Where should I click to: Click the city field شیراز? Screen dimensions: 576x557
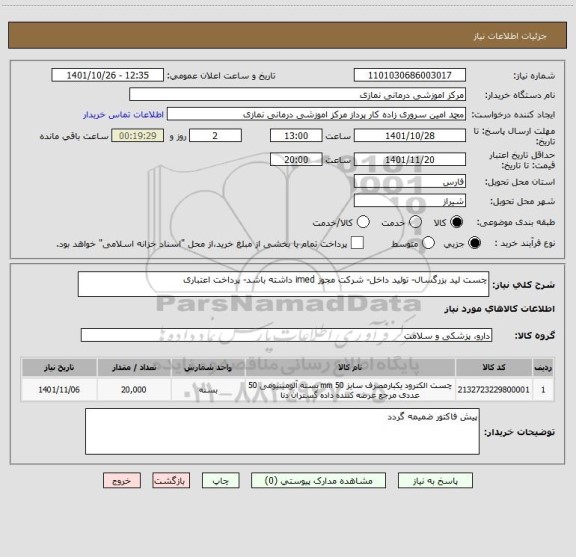(410, 201)
